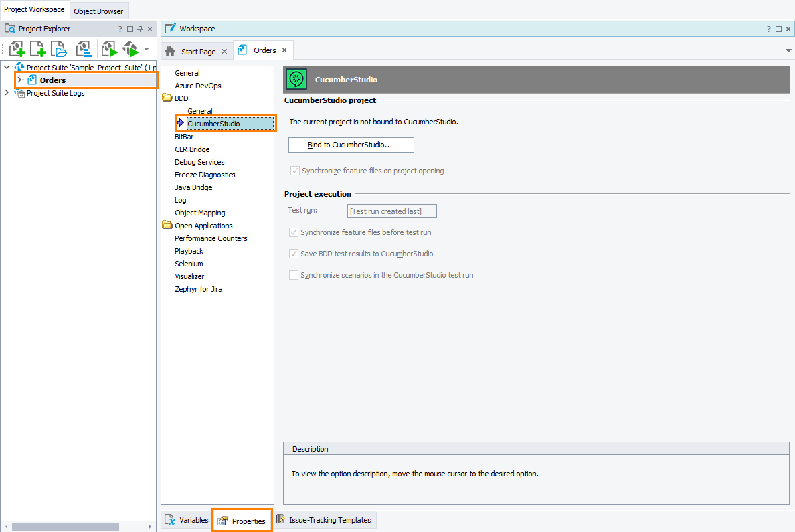Viewport: 795px width, 532px height.
Task: Open the Variables tab
Action: pyautogui.click(x=187, y=520)
